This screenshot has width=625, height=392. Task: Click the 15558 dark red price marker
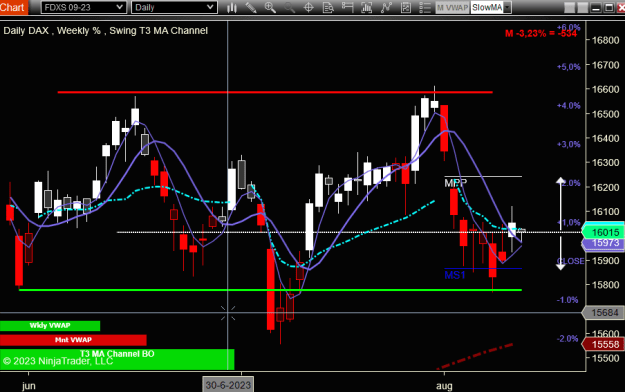[603, 344]
